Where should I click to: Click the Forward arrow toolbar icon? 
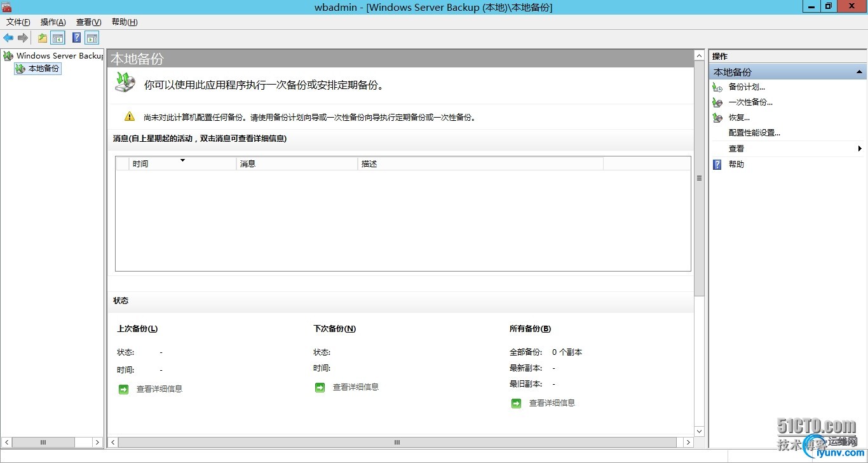(x=23, y=38)
